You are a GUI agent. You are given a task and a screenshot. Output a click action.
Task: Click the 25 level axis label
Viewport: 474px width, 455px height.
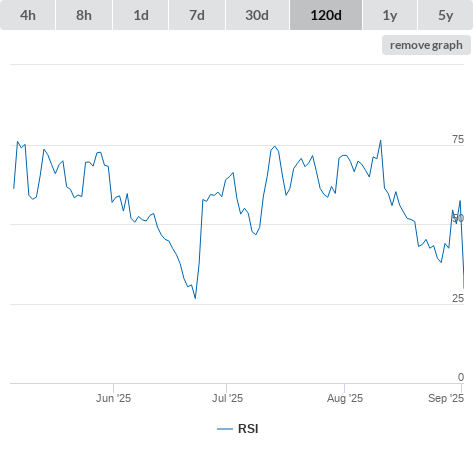458,298
